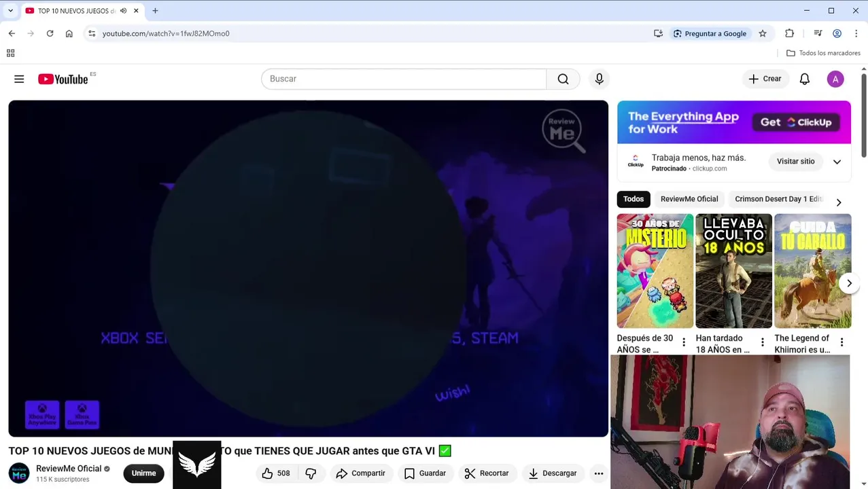
Task: Open options for 'Han tardado 18 AÑOS' short
Action: [x=763, y=342]
